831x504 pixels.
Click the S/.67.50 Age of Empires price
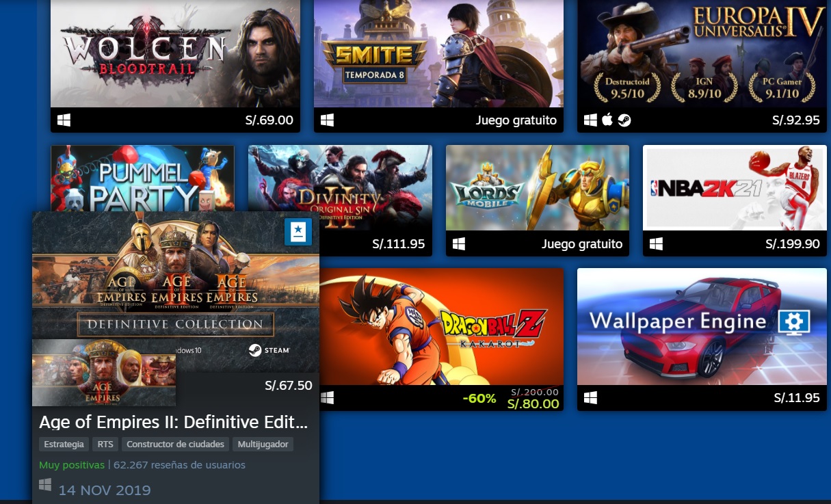click(289, 386)
